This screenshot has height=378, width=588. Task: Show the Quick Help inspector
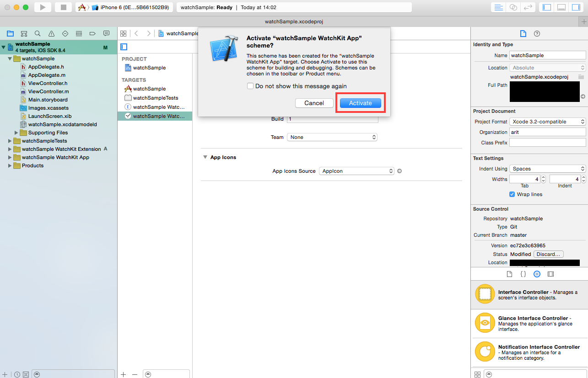(537, 33)
